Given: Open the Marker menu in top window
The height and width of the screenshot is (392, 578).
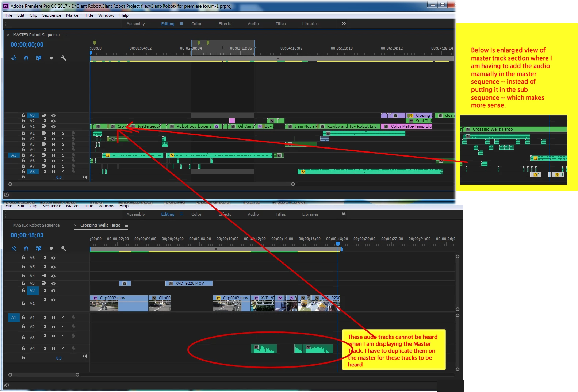Looking at the screenshot, I should (73, 15).
